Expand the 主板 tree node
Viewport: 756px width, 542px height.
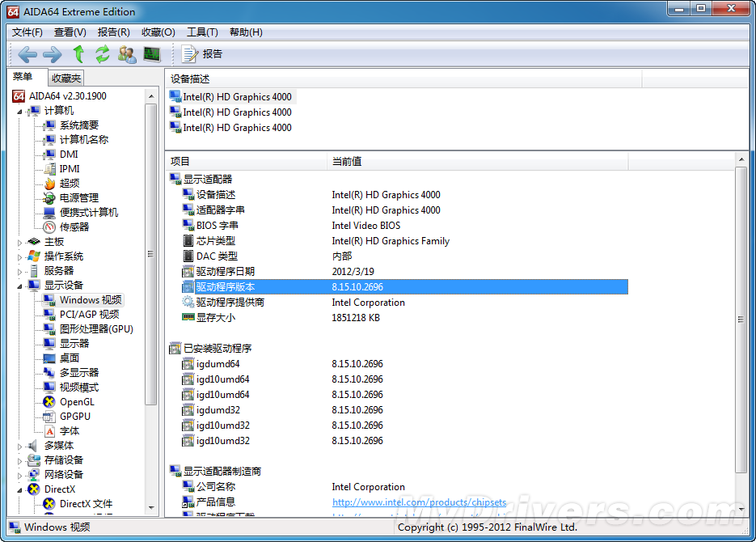[x=20, y=242]
